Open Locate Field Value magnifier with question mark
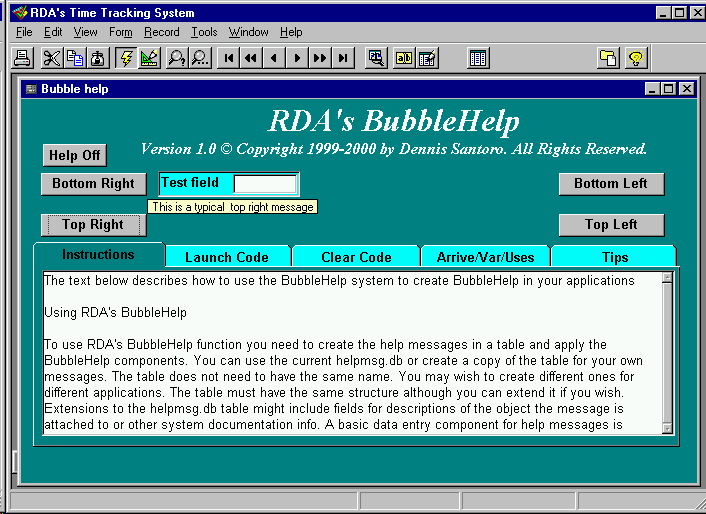This screenshot has height=514, width=706. [x=177, y=58]
